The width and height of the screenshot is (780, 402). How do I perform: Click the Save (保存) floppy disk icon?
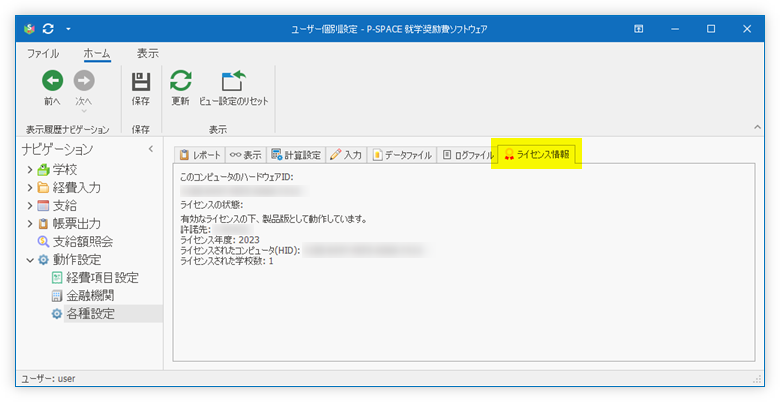[x=141, y=81]
